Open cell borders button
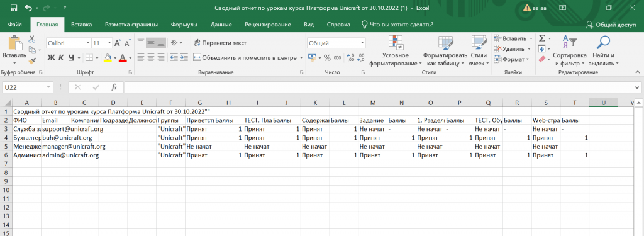Screen dimensions: 644x236 (89, 57)
